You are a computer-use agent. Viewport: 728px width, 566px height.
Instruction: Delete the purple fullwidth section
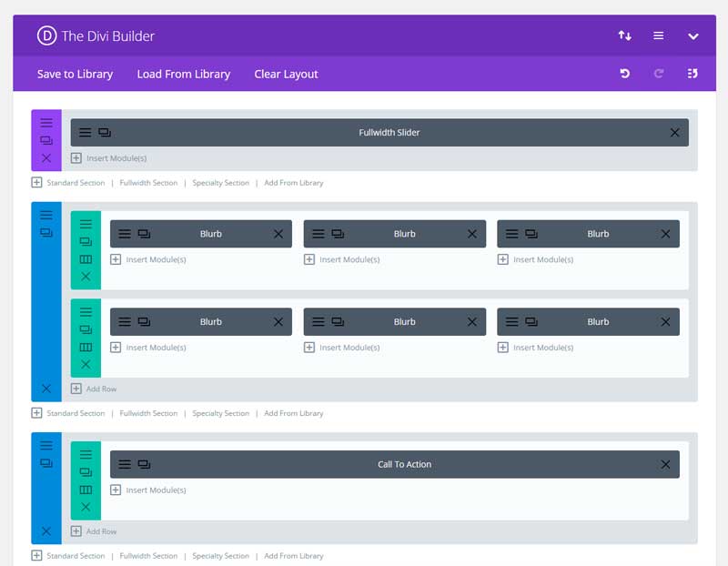46,157
